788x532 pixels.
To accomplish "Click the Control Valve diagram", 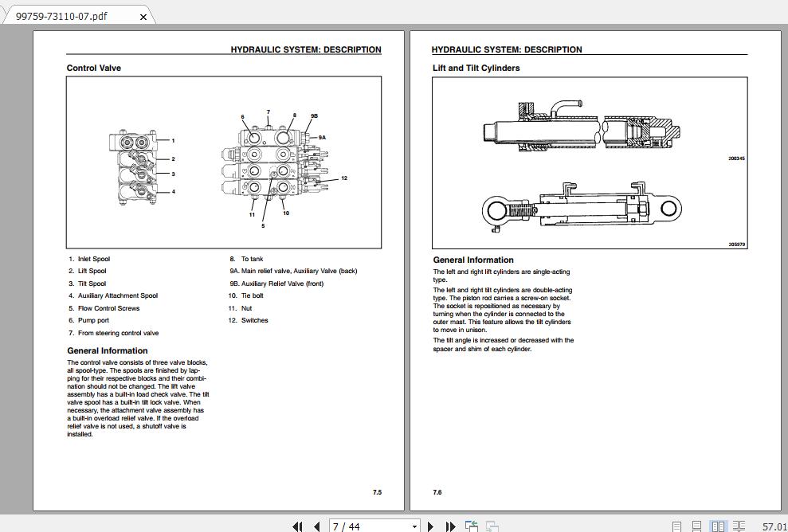I will pyautogui.click(x=224, y=162).
